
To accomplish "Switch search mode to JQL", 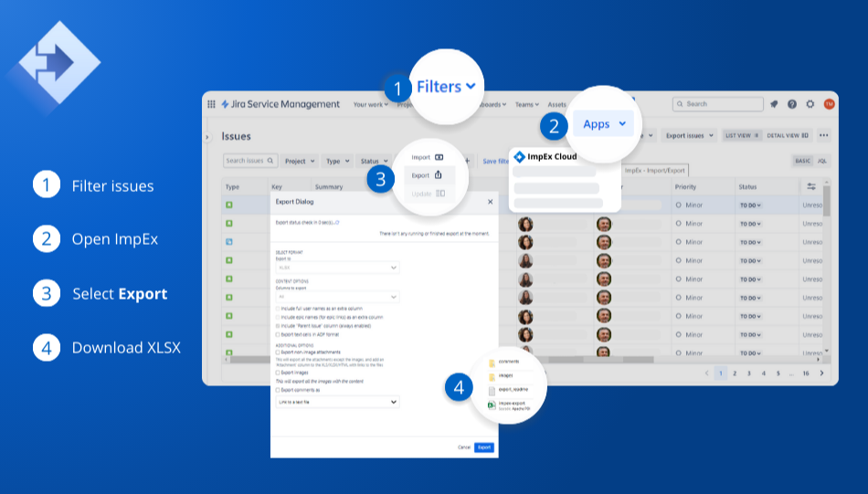I will coord(822,161).
